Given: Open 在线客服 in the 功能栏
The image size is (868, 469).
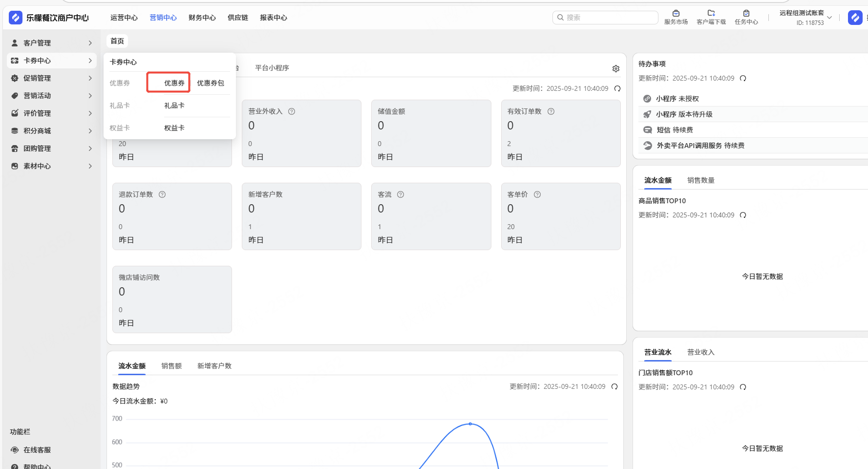Looking at the screenshot, I should coord(37,450).
